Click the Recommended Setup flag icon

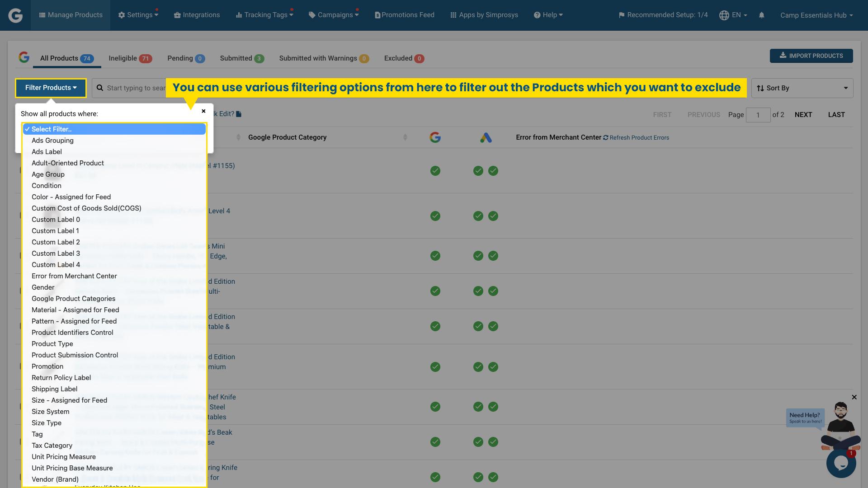point(621,14)
